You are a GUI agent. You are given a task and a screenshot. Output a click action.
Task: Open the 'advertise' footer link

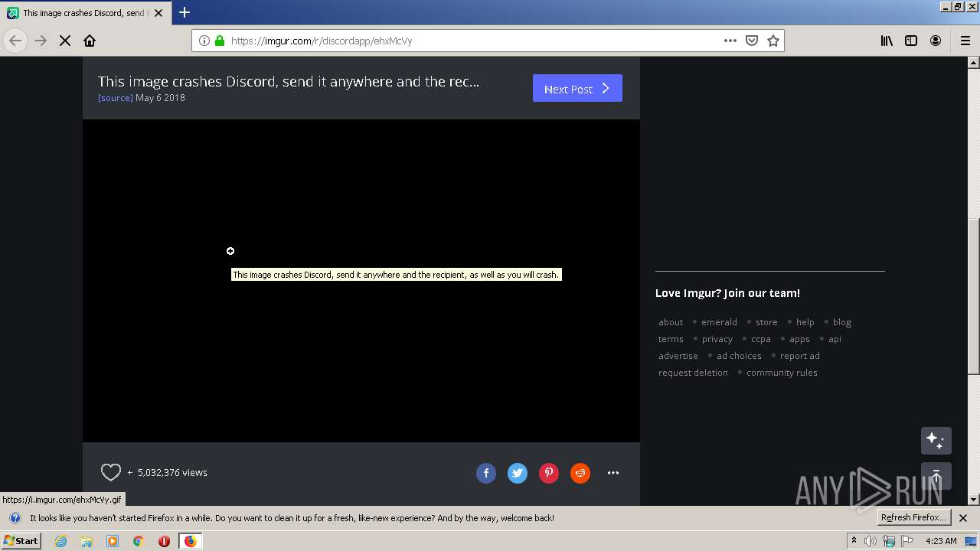[x=678, y=356]
